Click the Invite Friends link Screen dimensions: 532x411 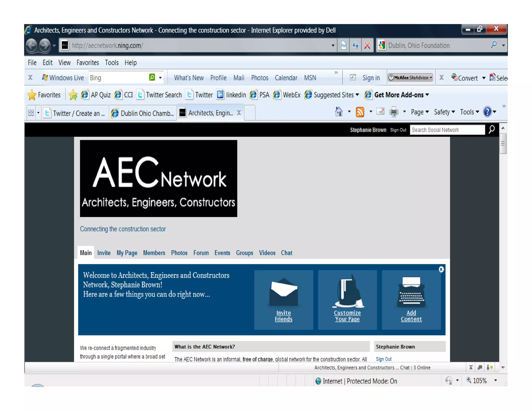point(283,316)
